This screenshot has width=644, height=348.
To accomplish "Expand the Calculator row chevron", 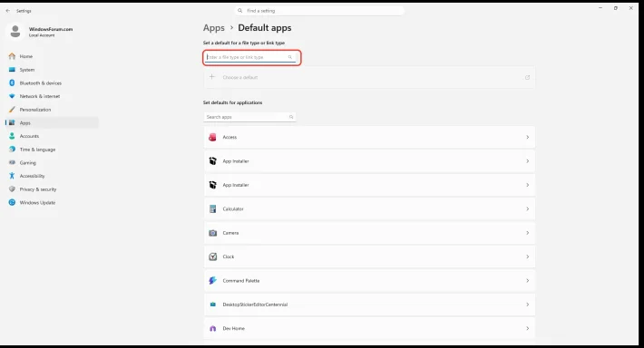I will pos(527,208).
